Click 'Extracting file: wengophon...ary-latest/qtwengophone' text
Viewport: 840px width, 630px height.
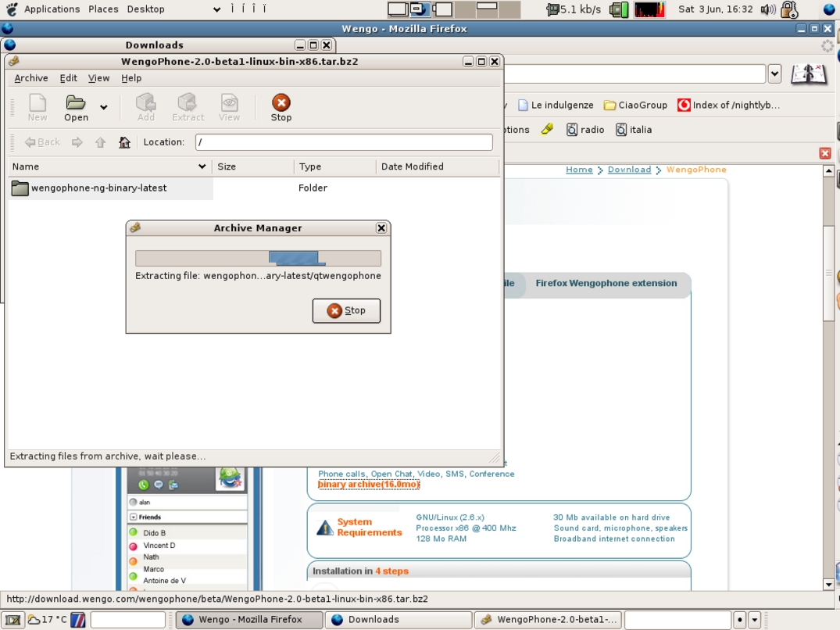coord(258,276)
